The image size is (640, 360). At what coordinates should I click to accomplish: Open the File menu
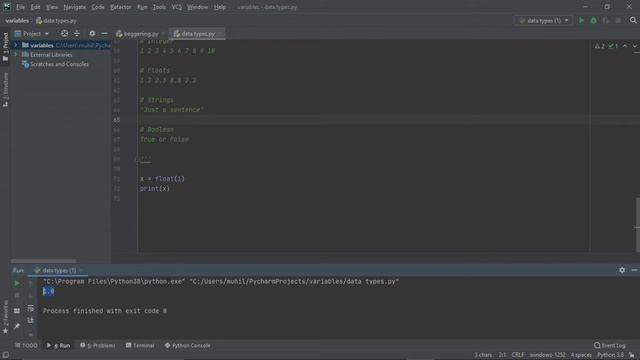coord(20,7)
